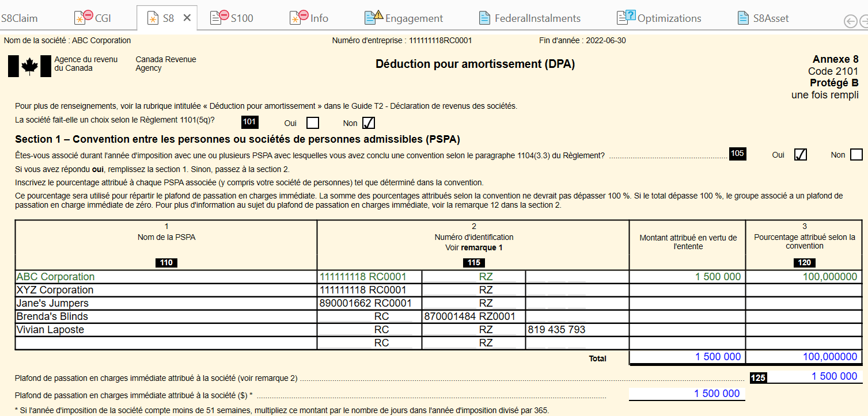Toggle Oui checkbox for line 105
This screenshot has width=868, height=416.
800,155
